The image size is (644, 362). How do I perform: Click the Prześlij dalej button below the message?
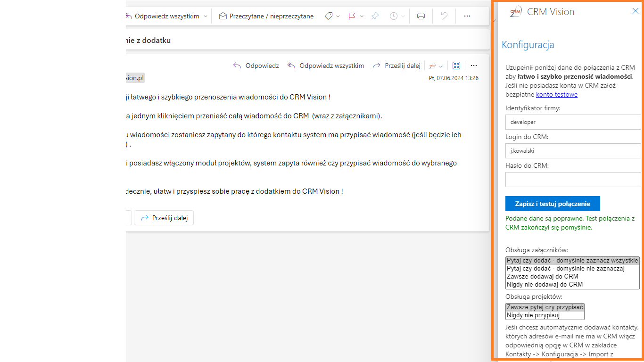(164, 218)
